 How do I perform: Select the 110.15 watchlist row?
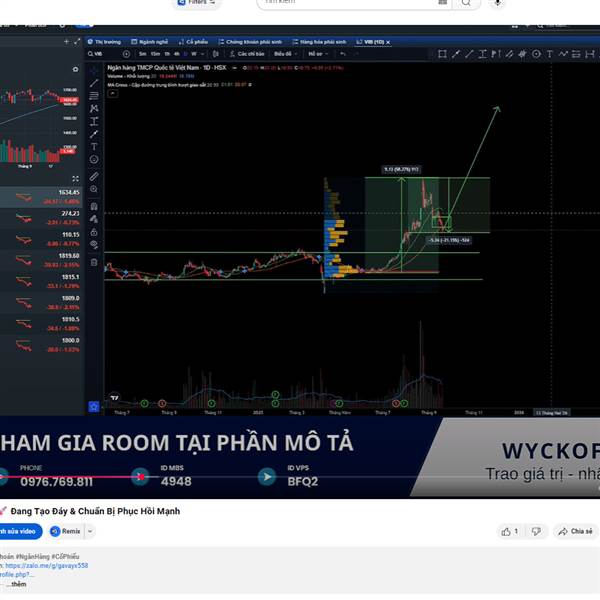[x=40, y=239]
